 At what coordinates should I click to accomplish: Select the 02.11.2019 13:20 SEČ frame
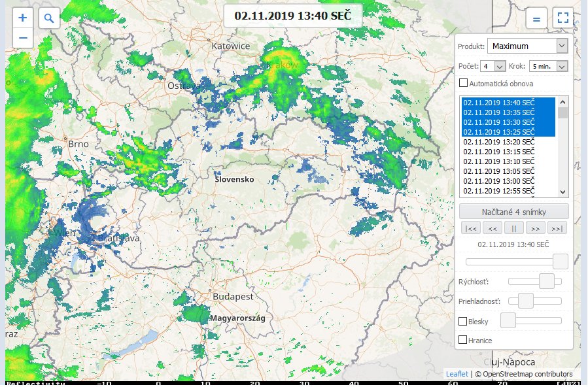click(499, 142)
